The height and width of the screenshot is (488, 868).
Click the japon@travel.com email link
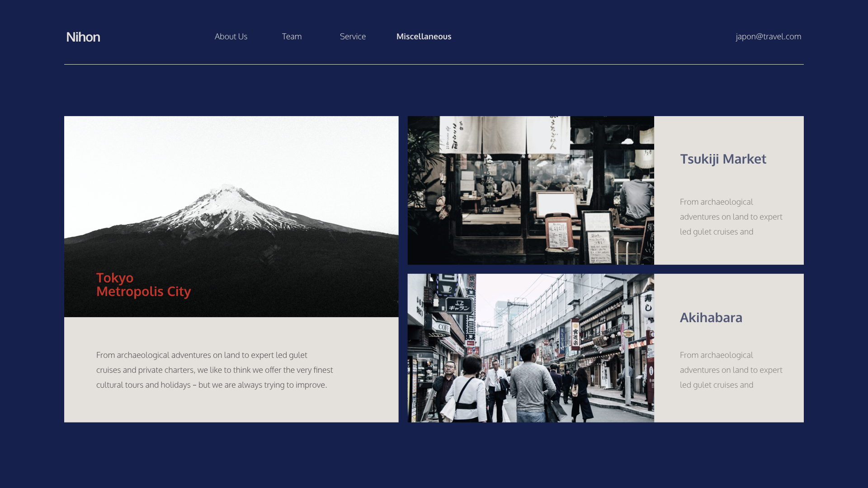(x=768, y=37)
